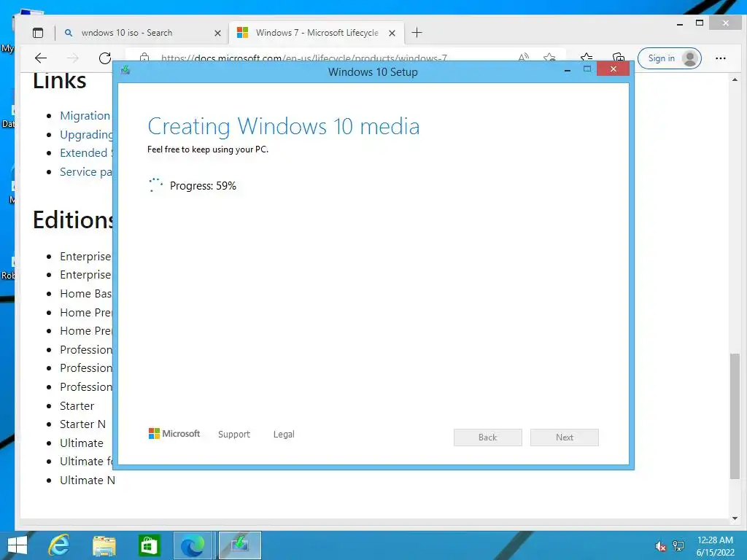
Task: Click the muted volume tray icon
Action: pyautogui.click(x=661, y=545)
